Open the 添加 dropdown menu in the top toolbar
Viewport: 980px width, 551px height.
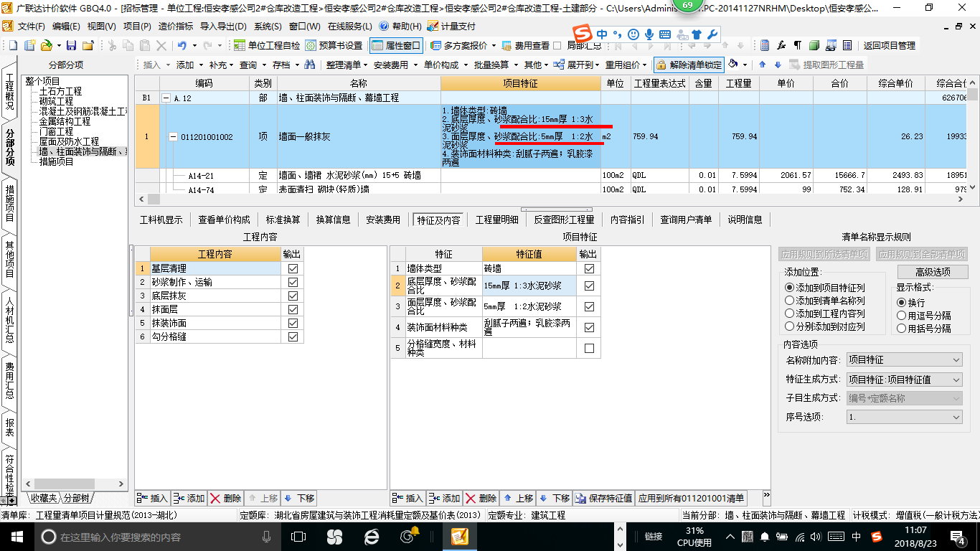189,65
